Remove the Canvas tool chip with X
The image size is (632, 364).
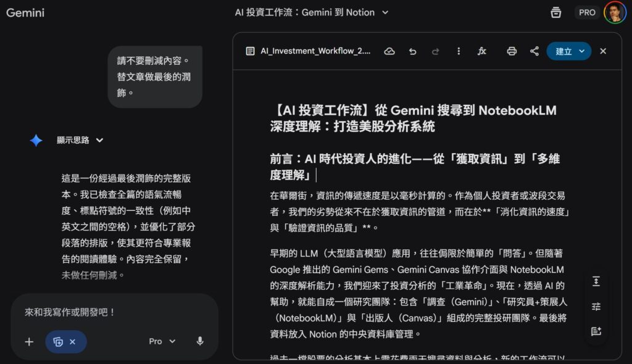tap(73, 342)
